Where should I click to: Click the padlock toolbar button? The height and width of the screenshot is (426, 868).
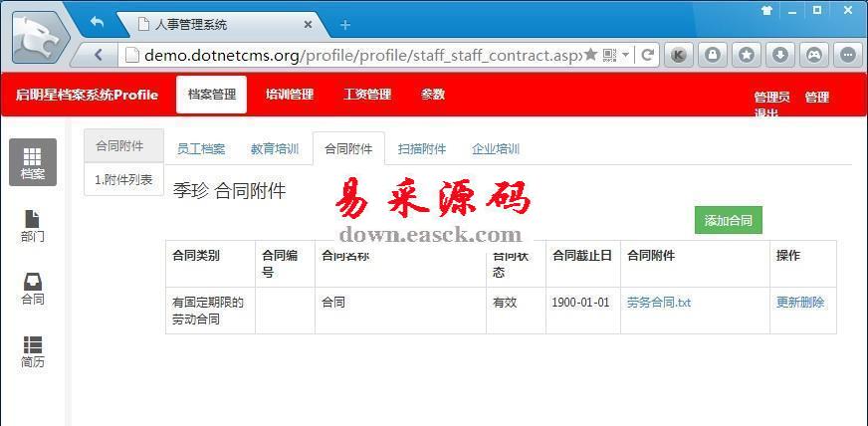click(713, 54)
